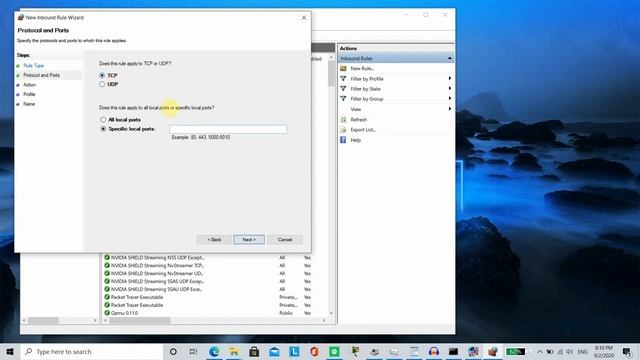Select NVIDIA SHIELD Streaming SSAS UDP rule
Image resolution: width=640 pixels, height=360 pixels.
pos(157,281)
